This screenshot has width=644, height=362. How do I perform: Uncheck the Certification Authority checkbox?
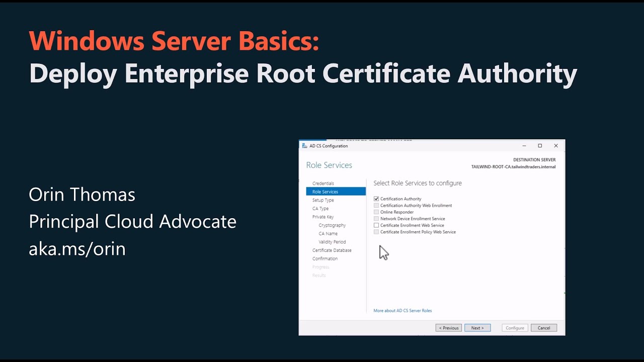point(376,199)
